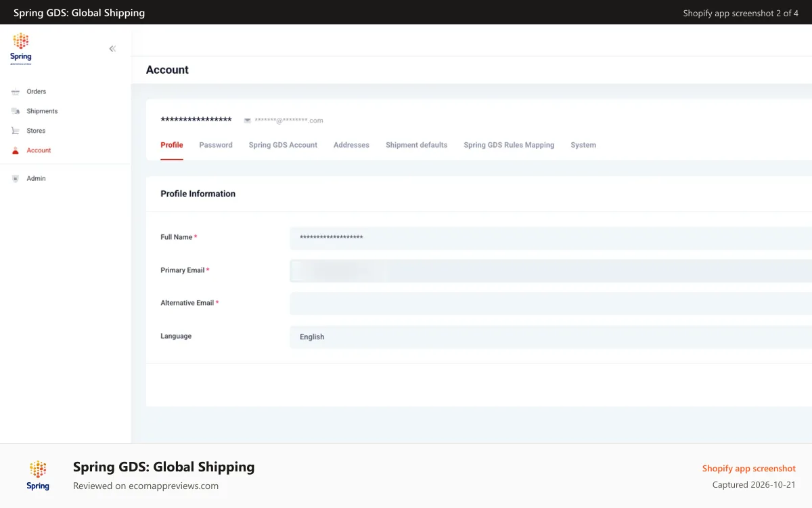Click the red Account person icon
812x508 pixels.
(15, 150)
